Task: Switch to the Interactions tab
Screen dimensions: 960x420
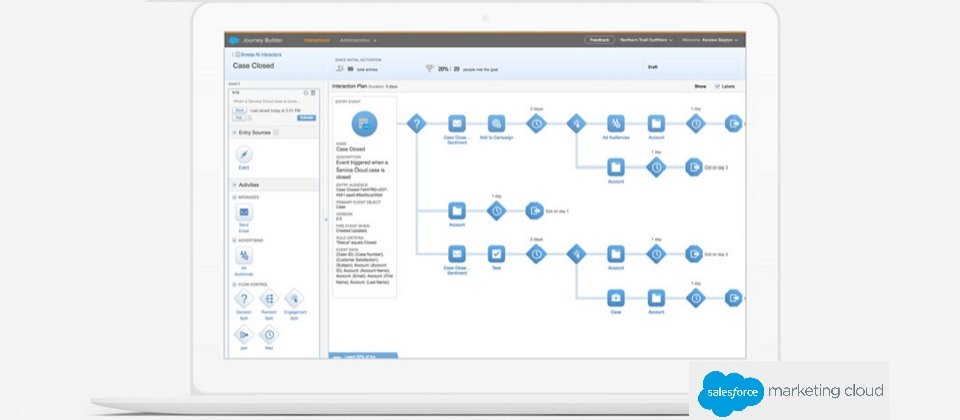Action: point(317,40)
